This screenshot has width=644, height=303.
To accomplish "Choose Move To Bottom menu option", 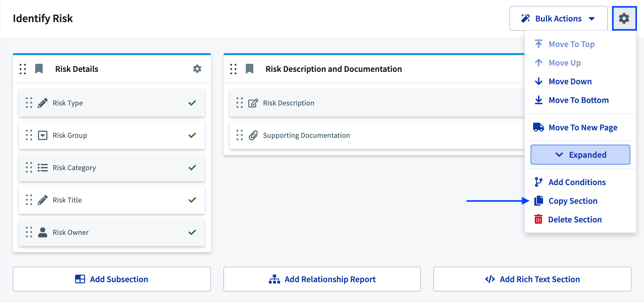I will (x=578, y=100).
